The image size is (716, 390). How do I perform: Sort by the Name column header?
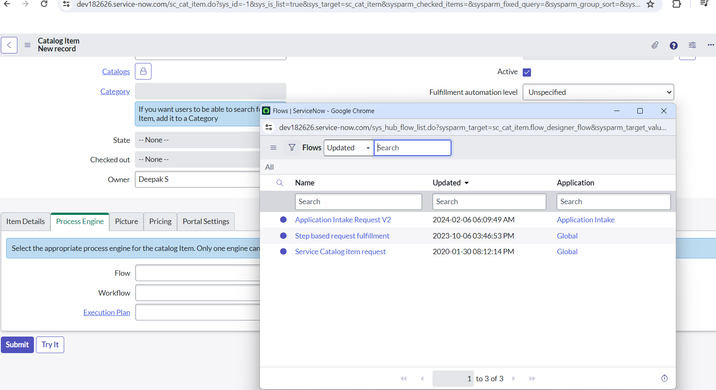click(305, 183)
